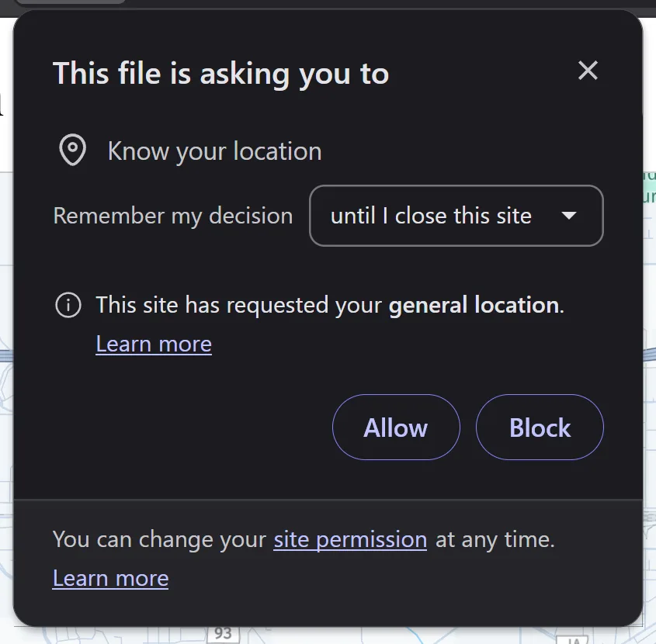Click the "at any time." footer text
Image resolution: width=656 pixels, height=644 pixels.
click(x=495, y=539)
